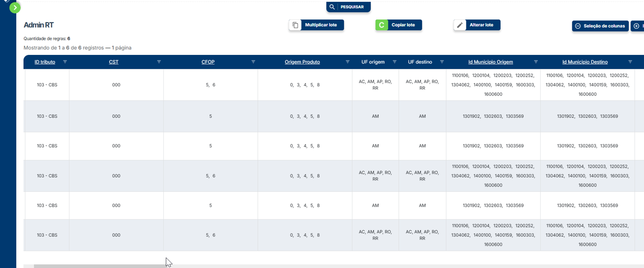Sort by Id Municipio Destino header
The width and height of the screenshot is (644, 268).
click(585, 62)
